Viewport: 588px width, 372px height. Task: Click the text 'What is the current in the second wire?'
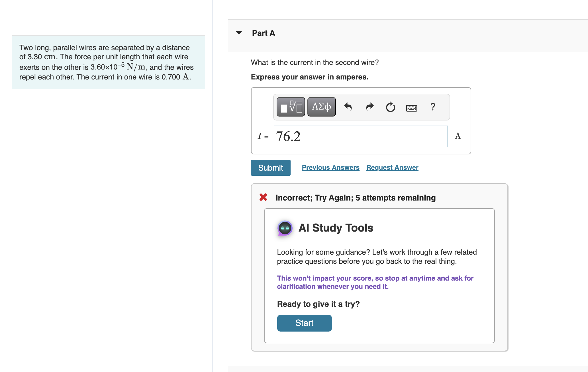(x=315, y=62)
